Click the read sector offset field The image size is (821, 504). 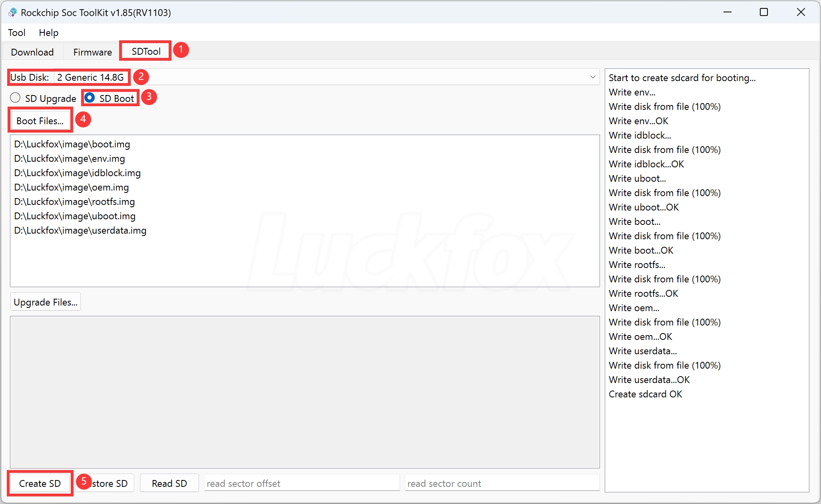302,483
